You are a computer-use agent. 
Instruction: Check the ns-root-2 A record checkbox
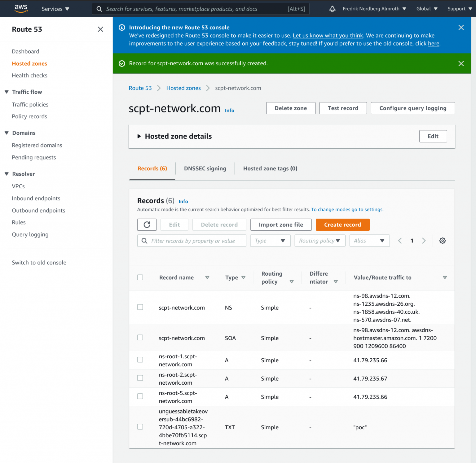[x=140, y=378]
